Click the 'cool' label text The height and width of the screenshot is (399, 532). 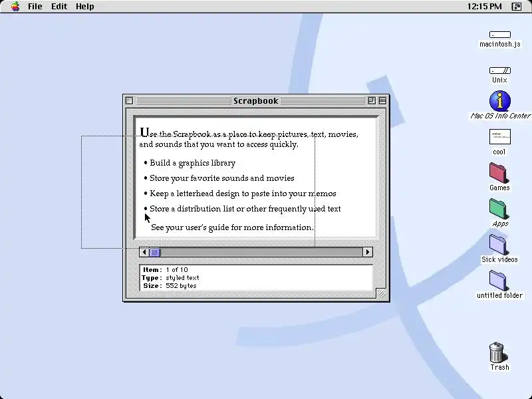[499, 152]
